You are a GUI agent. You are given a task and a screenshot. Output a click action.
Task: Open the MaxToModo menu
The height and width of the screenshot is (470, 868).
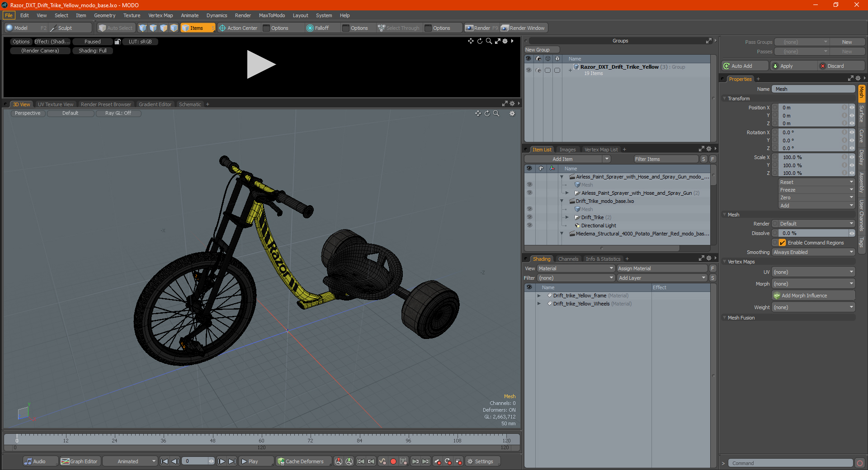click(272, 15)
